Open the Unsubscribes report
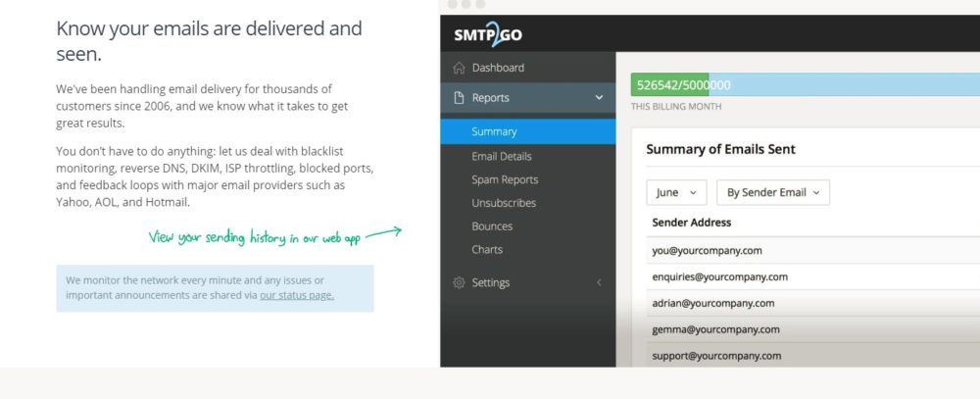980x399 pixels. click(x=504, y=203)
